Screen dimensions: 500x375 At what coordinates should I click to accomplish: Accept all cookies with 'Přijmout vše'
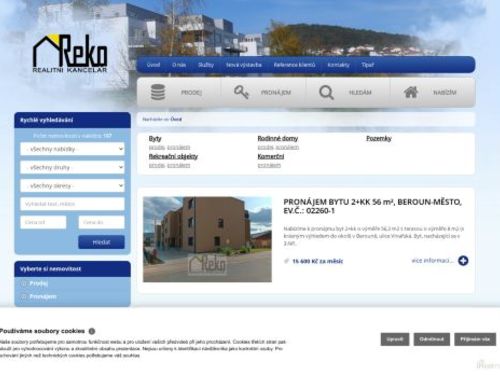[x=475, y=339]
